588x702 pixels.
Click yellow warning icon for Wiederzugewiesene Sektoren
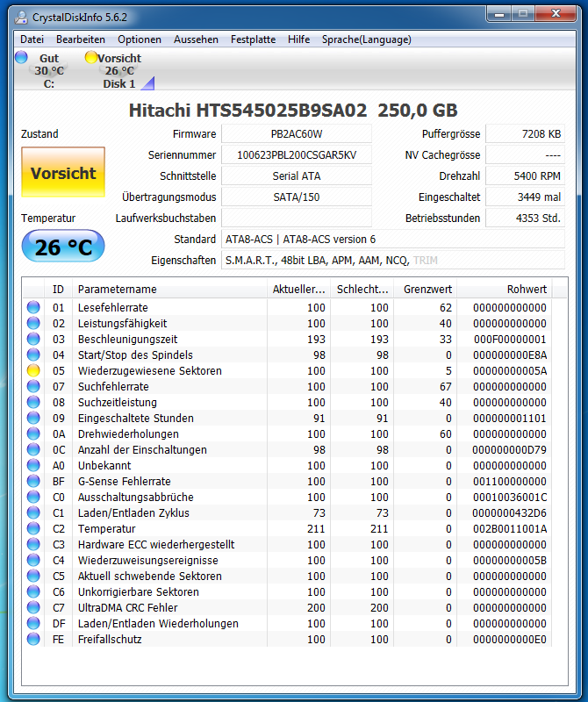tap(33, 370)
